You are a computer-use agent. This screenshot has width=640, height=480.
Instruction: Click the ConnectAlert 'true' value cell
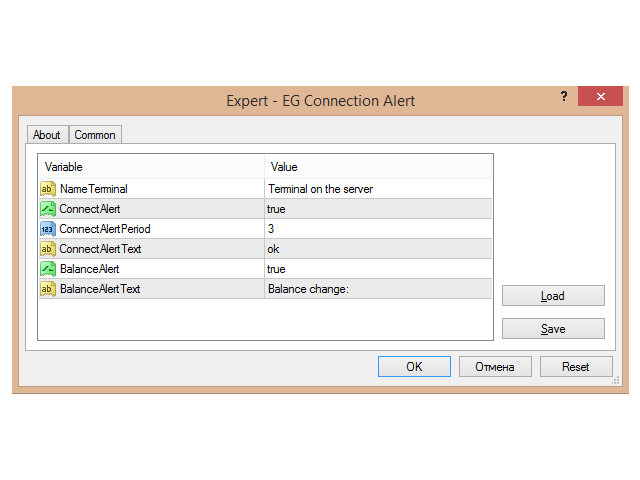378,209
